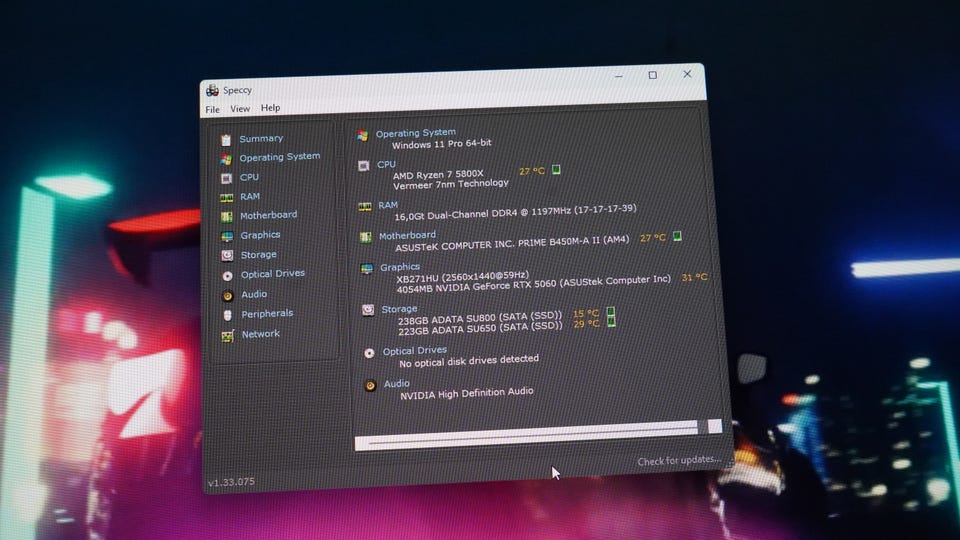Click the scrollbar end button at bottom right
Viewport: 960px width, 540px height.
click(x=714, y=427)
